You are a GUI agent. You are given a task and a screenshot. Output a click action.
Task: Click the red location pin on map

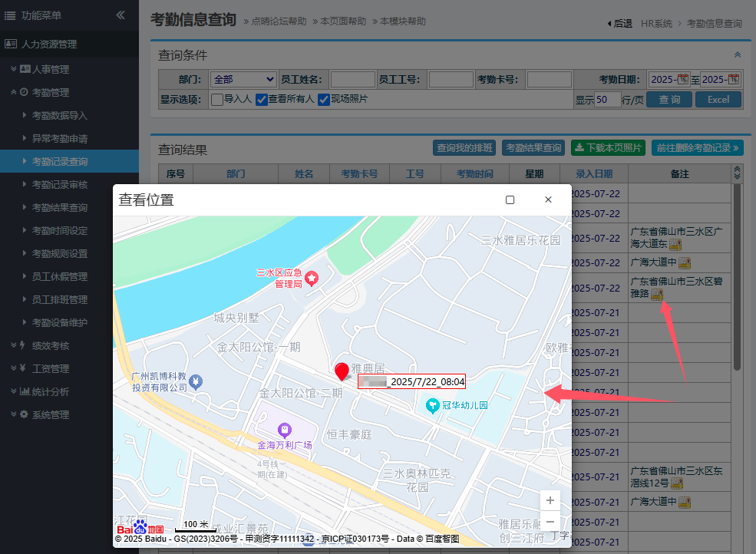(342, 371)
